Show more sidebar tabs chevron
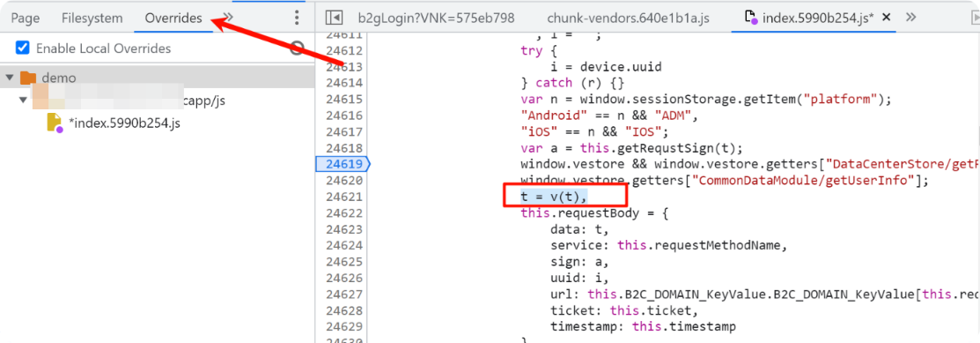 tap(228, 18)
